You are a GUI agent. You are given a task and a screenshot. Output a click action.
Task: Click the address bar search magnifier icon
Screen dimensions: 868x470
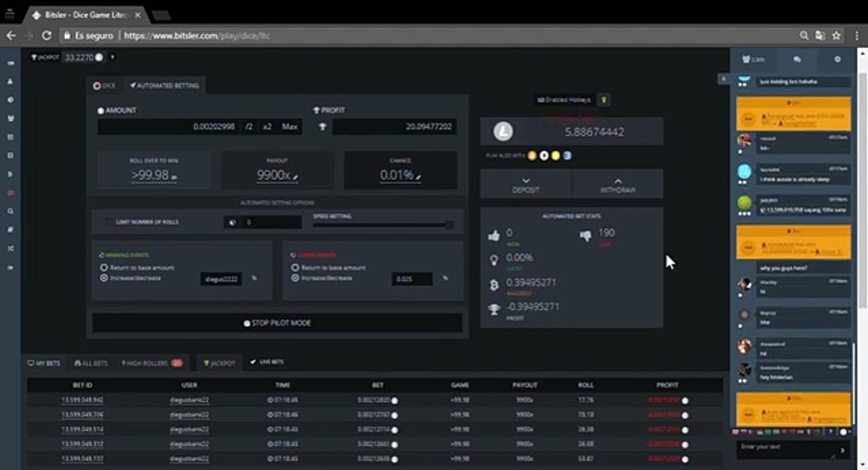pyautogui.click(x=804, y=35)
